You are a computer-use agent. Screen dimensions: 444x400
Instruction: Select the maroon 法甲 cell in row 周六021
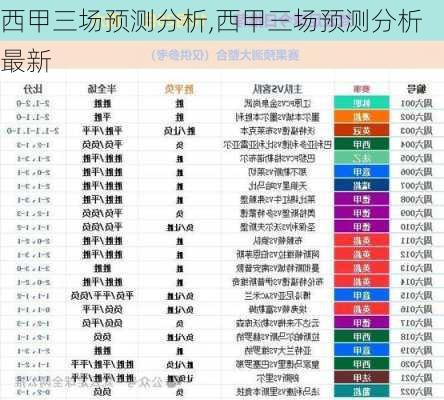click(x=361, y=378)
